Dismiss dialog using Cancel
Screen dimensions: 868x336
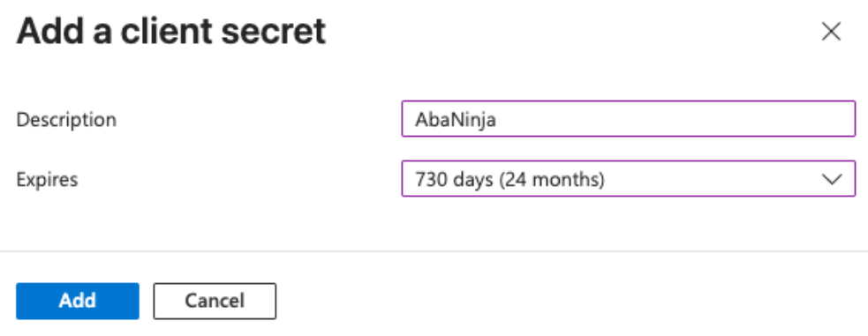coord(215,301)
